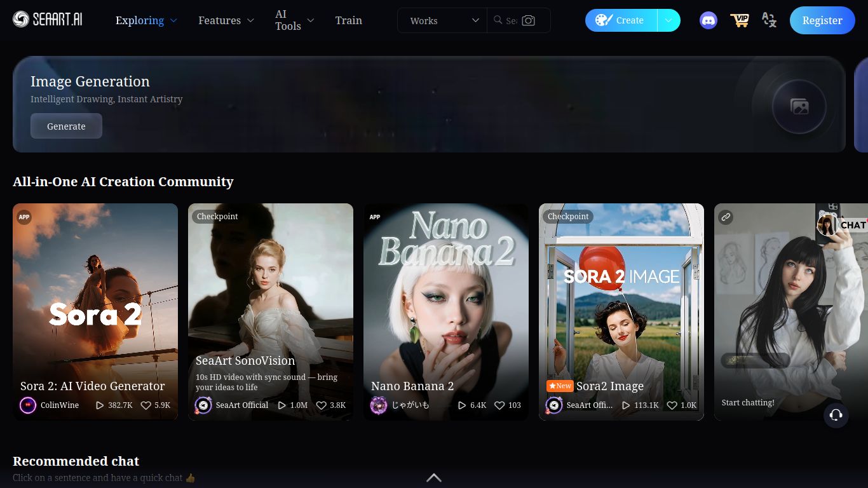Click the VIP shopping cart icon

[x=739, y=20]
